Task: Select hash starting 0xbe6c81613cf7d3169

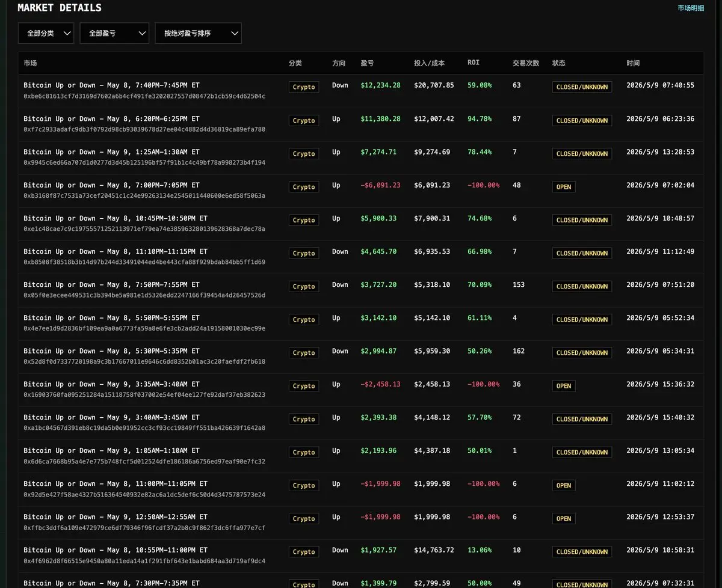Action: (x=144, y=96)
